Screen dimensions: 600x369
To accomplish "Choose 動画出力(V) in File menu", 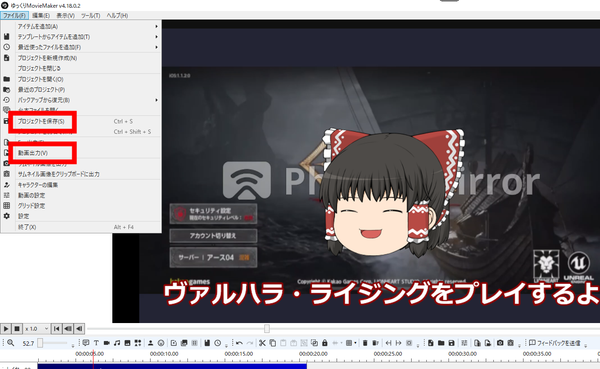I will pyautogui.click(x=81, y=153).
